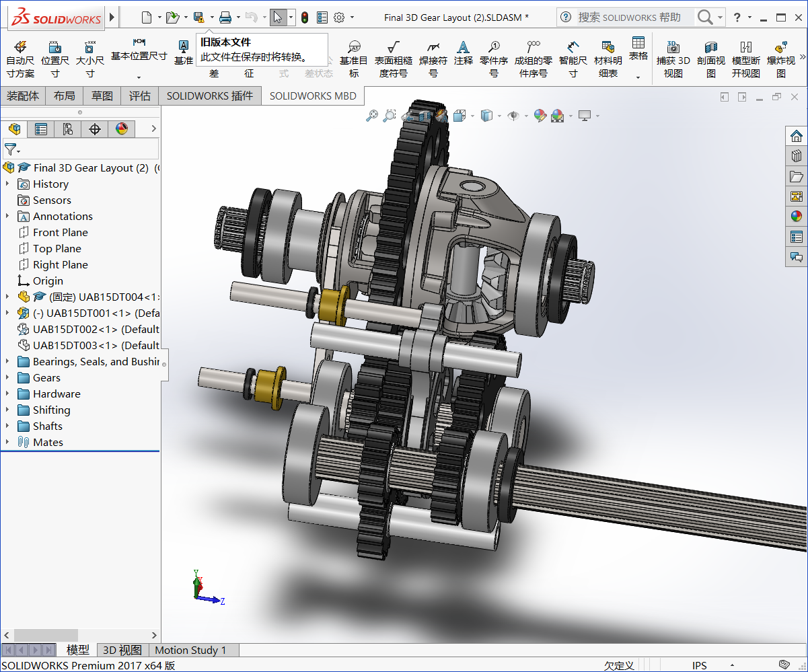This screenshot has width=808, height=672.
Task: Expand the Bearings, Seals, and Bushings folder
Action: click(x=7, y=361)
